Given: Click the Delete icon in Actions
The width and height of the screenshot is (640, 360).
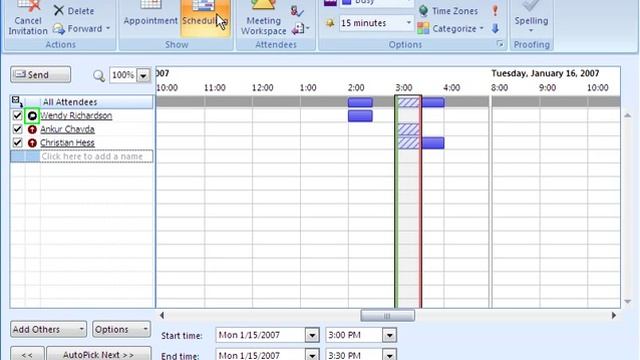Looking at the screenshot, I should (59, 11).
